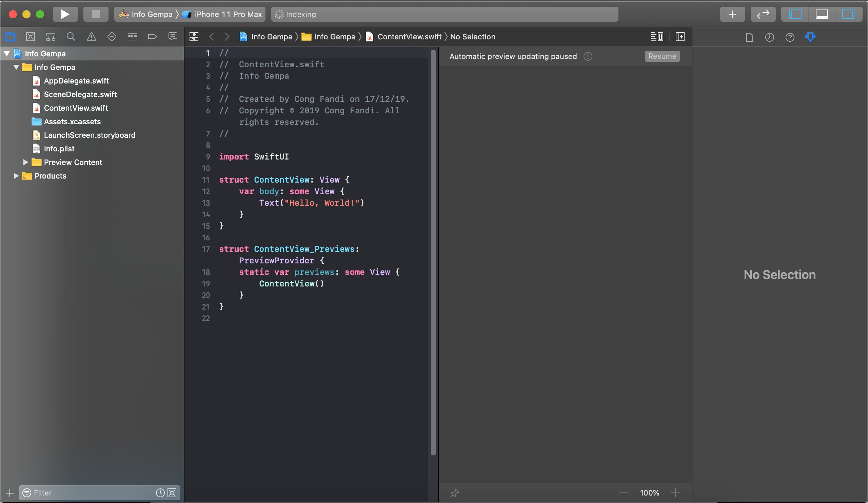
Task: Expand the Products folder
Action: click(x=16, y=176)
